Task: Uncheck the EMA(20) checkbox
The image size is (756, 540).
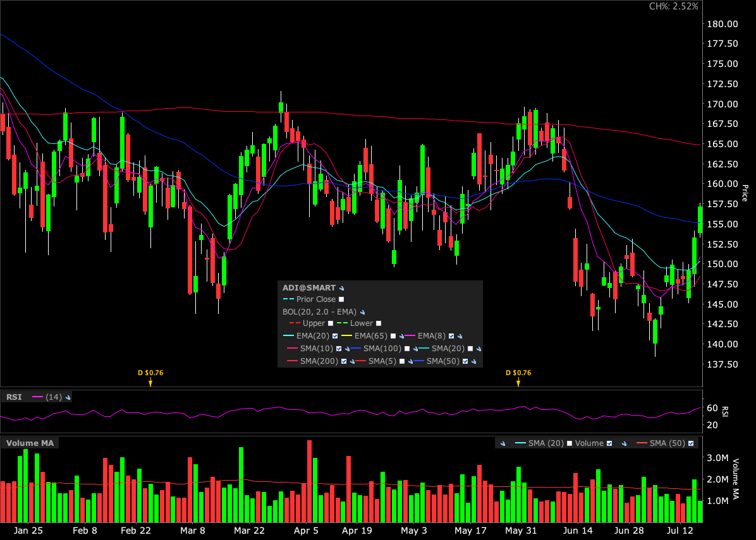Action: click(x=335, y=336)
